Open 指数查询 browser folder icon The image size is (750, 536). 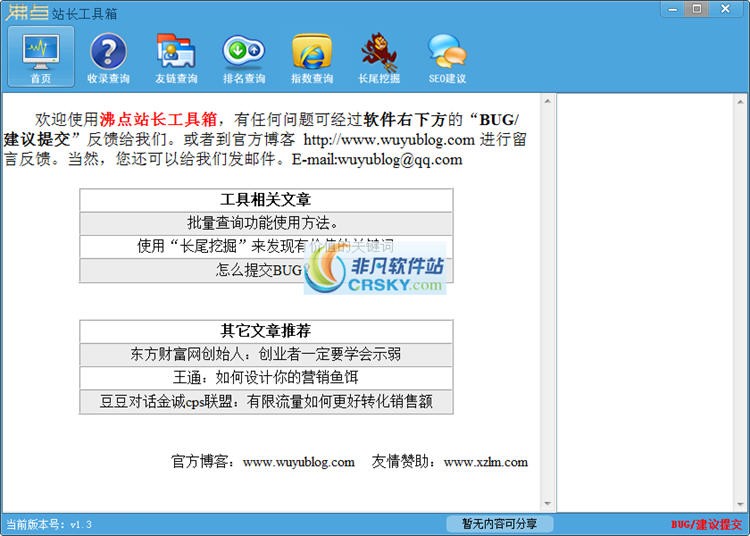pyautogui.click(x=312, y=57)
